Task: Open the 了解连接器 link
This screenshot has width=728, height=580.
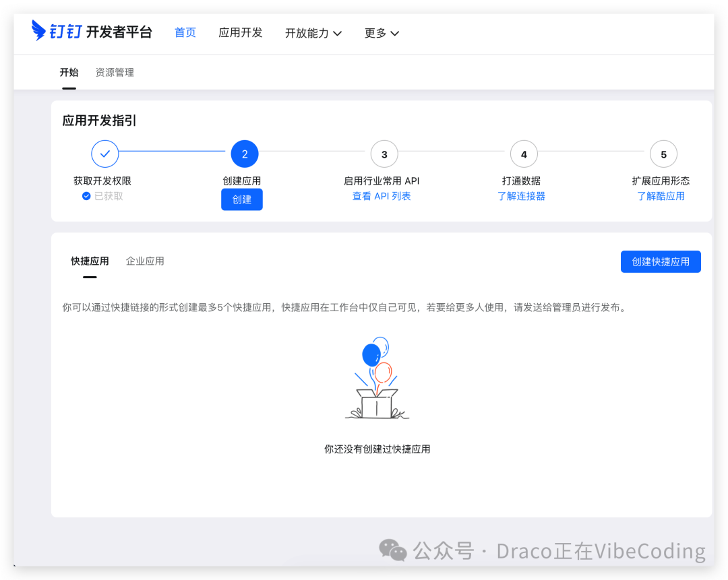Action: coord(521,196)
